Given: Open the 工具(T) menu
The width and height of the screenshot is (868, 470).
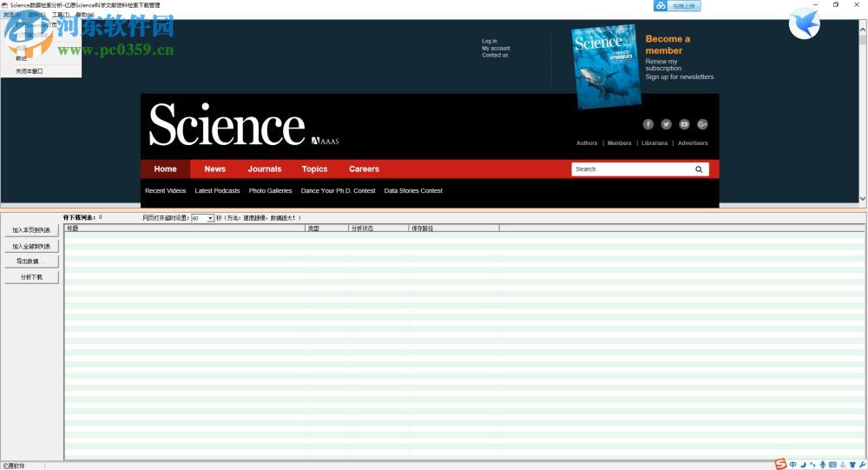Looking at the screenshot, I should (61, 15).
